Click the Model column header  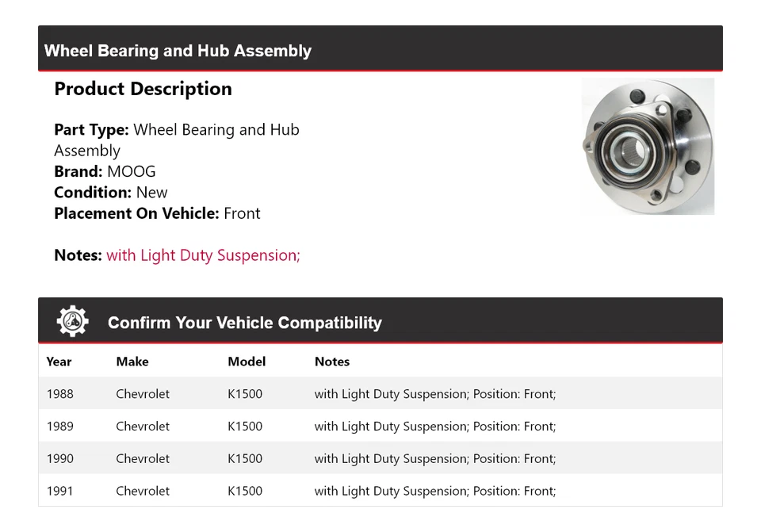pos(247,362)
